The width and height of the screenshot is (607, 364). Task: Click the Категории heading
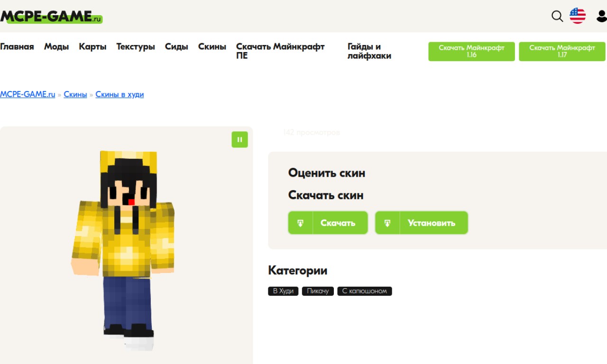point(298,271)
